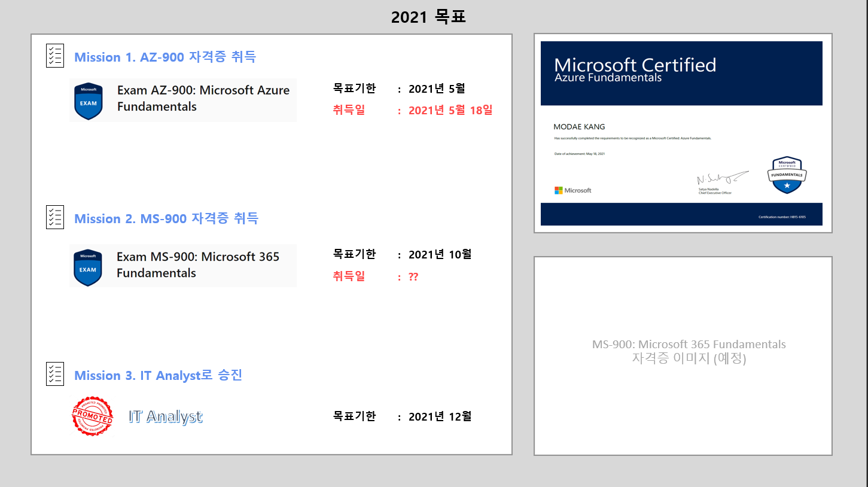Click the name 'MODAE KANG' on the certificate

click(x=580, y=127)
